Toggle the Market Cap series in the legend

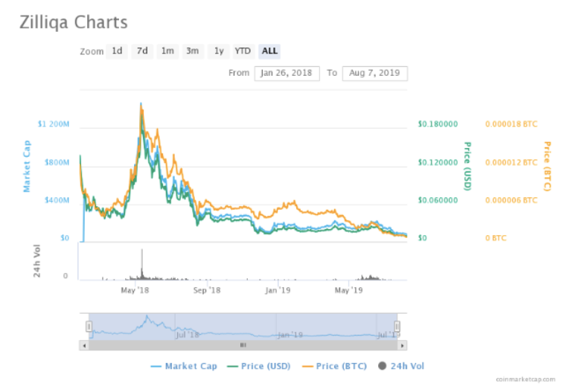coord(184,366)
